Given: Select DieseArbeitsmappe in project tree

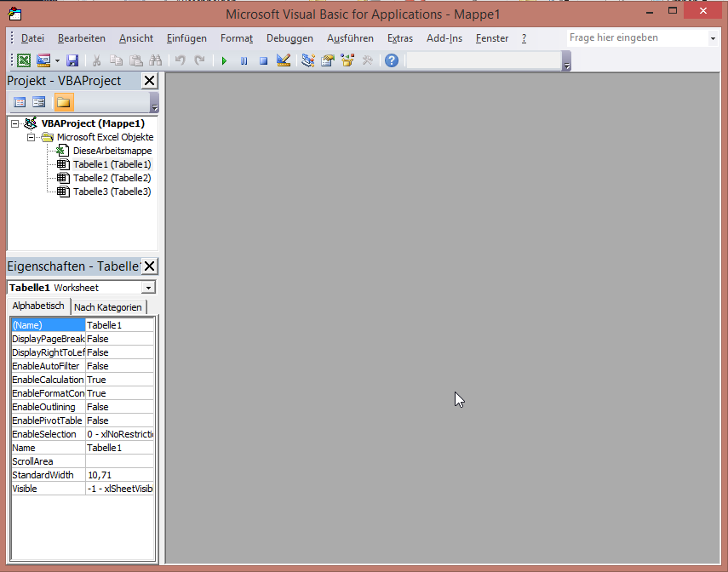Looking at the screenshot, I should coord(112,151).
